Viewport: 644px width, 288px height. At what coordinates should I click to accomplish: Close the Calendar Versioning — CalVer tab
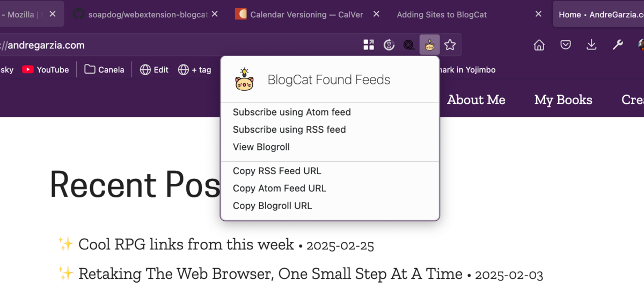(376, 14)
